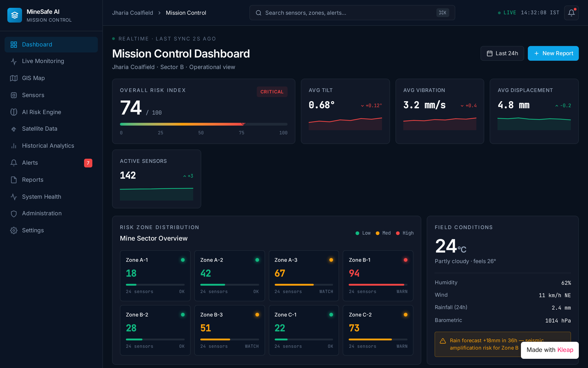Click the 0.68° tilt reading
Screen dimensions: 588x368
322,105
